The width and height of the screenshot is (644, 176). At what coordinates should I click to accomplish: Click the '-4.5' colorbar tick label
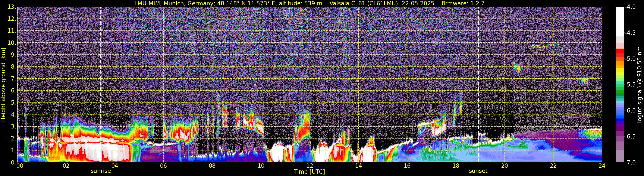pos(630,33)
